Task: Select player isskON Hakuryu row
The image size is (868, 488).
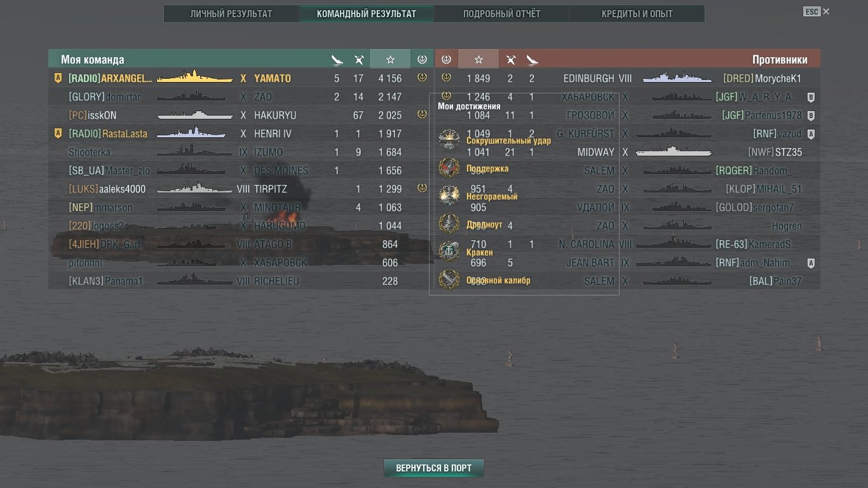Action: [241, 115]
